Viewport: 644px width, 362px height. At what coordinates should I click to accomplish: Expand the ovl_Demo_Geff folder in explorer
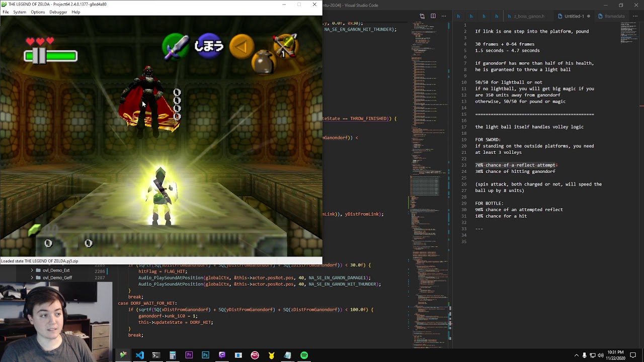[32, 278]
